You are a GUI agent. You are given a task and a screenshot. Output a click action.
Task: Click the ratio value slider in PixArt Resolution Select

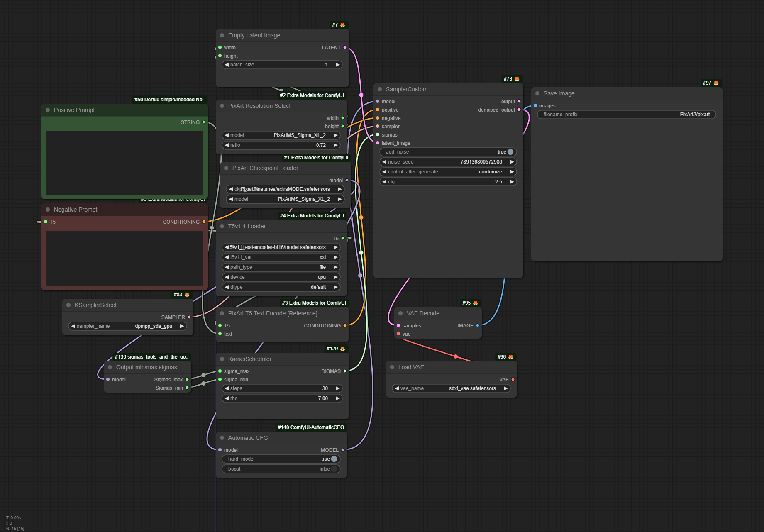pos(281,145)
